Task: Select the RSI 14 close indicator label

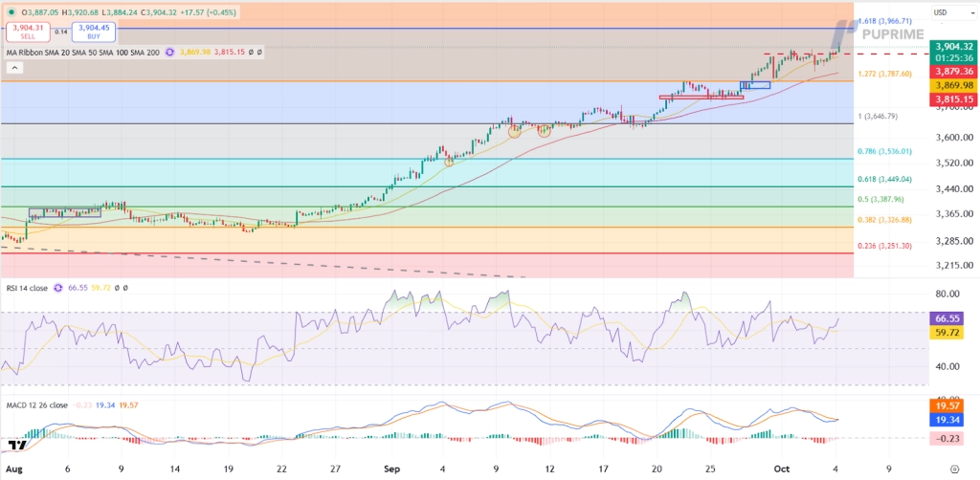Action: pos(28,287)
